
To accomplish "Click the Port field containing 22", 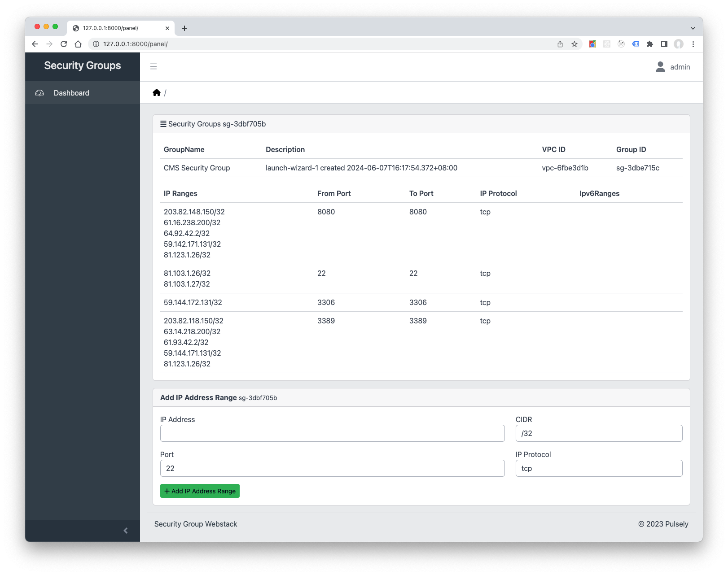I will pos(332,468).
